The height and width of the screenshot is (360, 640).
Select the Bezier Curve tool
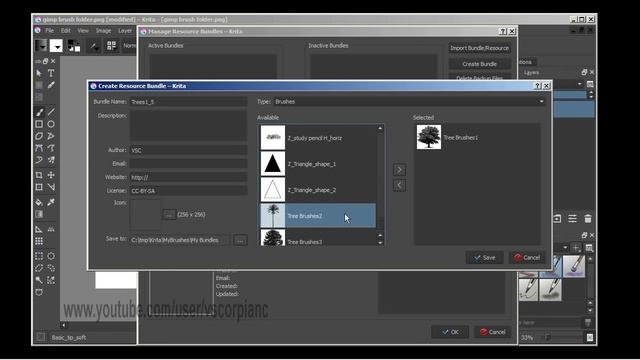(x=39, y=148)
